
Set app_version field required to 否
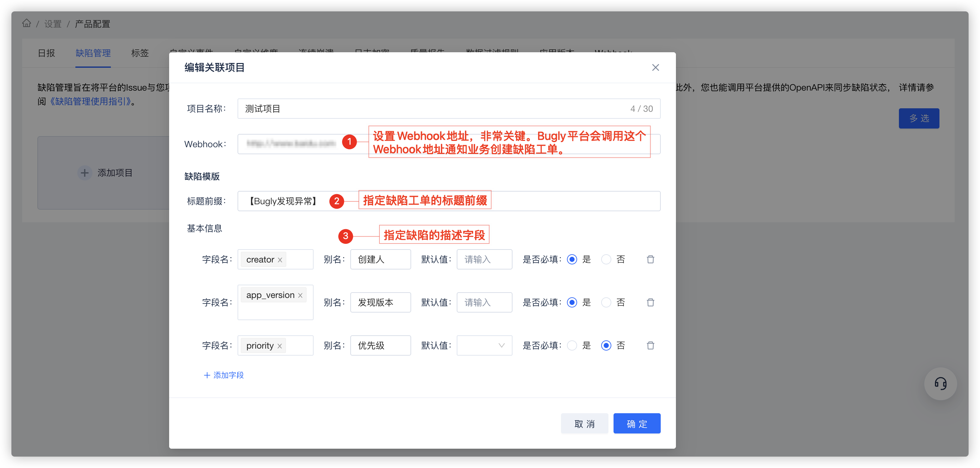coord(606,302)
